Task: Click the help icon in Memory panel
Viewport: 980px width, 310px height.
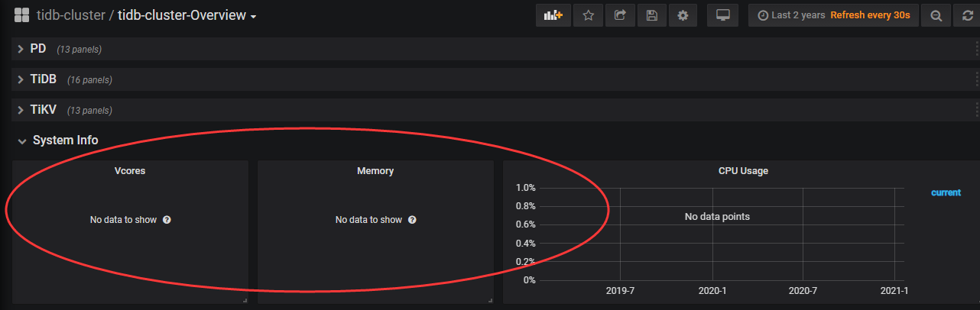Action: [x=412, y=220]
